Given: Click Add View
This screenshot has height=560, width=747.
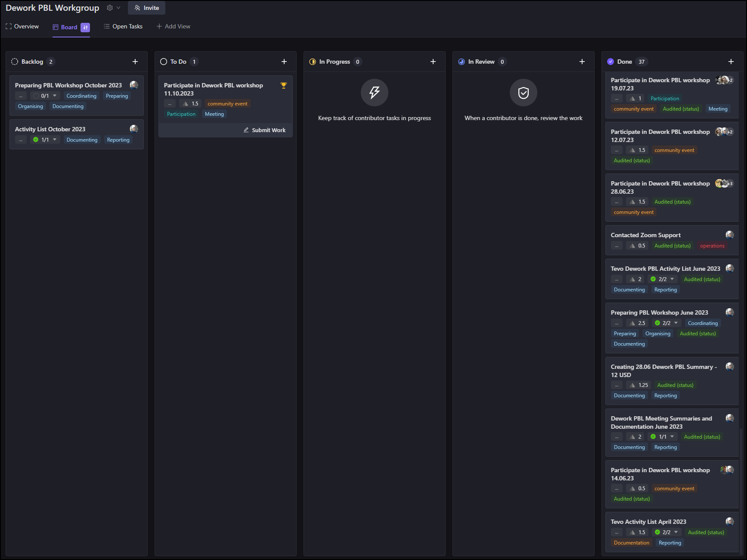Looking at the screenshot, I should (x=174, y=27).
